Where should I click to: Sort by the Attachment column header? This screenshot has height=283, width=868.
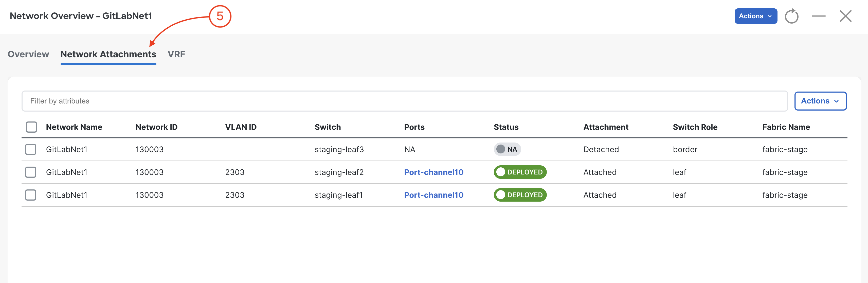[x=606, y=127]
